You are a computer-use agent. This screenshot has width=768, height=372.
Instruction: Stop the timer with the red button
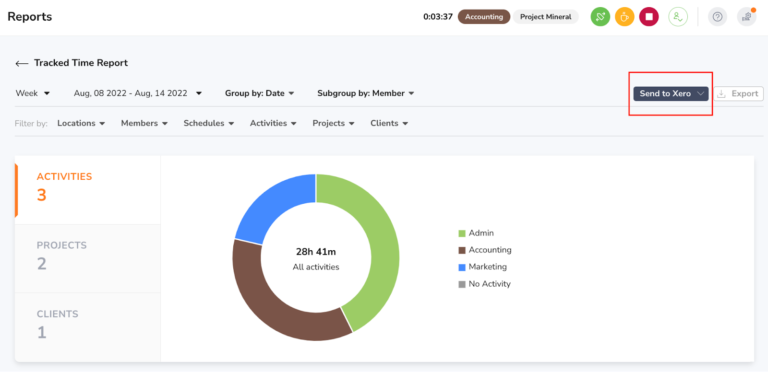click(x=649, y=17)
